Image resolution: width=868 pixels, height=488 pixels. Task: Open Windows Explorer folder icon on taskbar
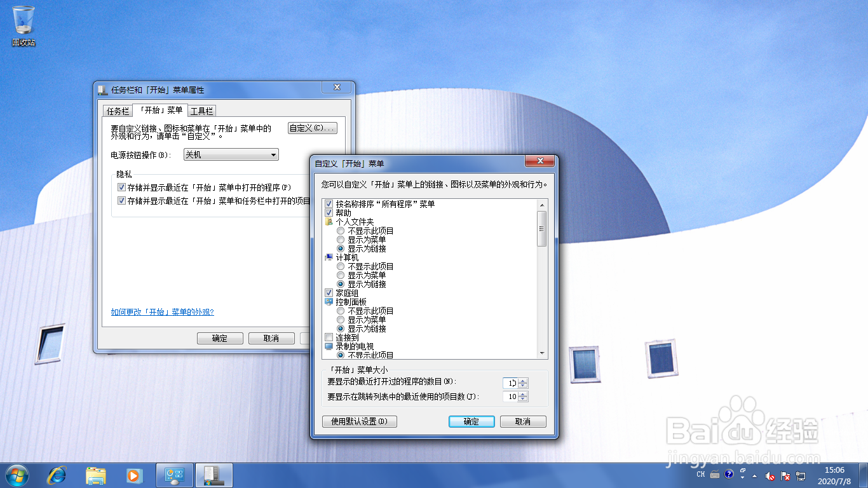coord(96,475)
